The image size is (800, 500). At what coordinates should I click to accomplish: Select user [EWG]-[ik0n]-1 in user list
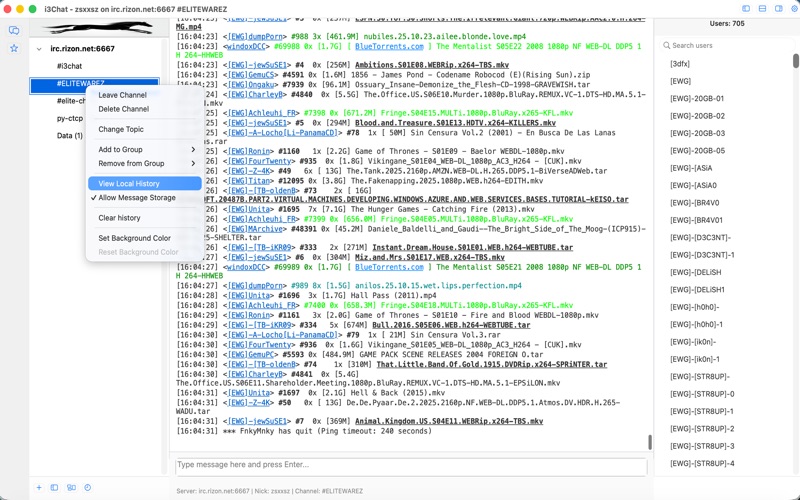coord(695,359)
